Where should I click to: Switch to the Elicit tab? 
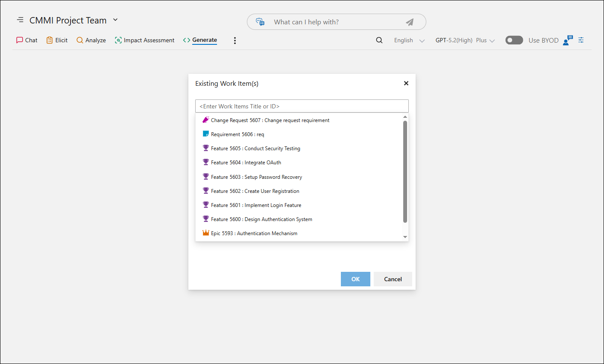57,40
